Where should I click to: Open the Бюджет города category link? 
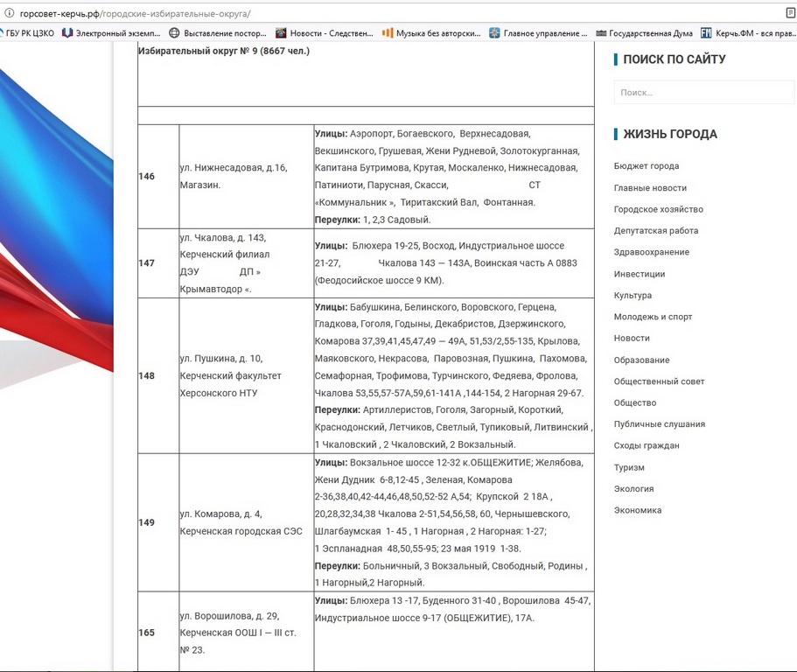click(647, 166)
